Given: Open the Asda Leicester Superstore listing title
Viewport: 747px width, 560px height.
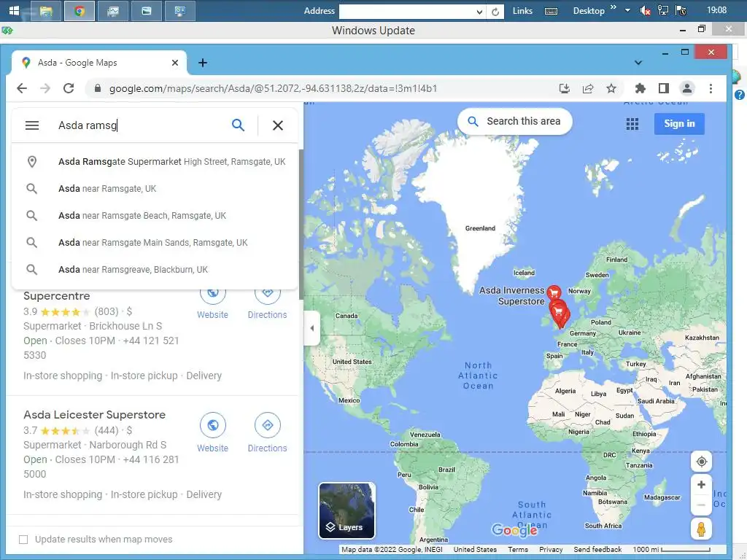Looking at the screenshot, I should click(94, 415).
